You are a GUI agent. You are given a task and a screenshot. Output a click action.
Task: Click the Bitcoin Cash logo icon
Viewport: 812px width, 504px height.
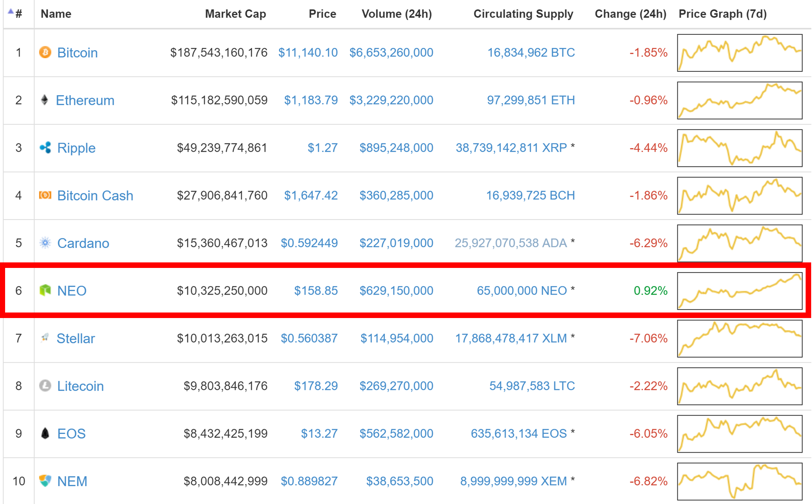(x=45, y=195)
